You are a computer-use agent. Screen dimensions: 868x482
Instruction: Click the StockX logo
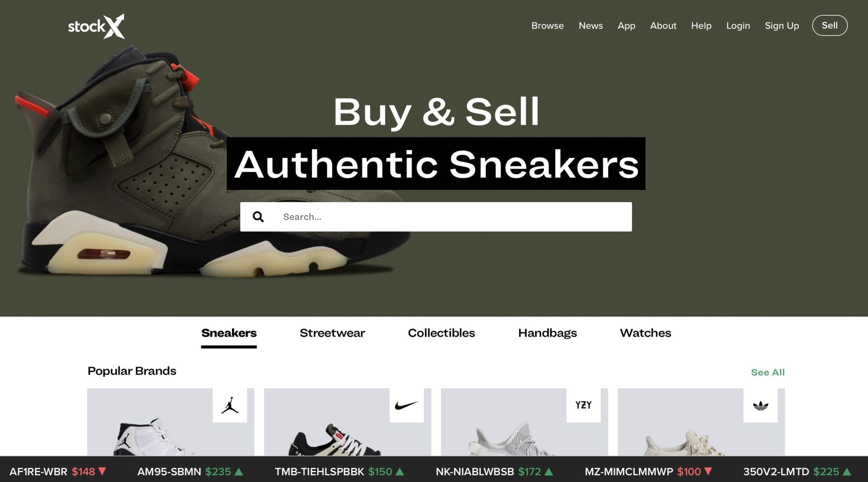pos(96,26)
